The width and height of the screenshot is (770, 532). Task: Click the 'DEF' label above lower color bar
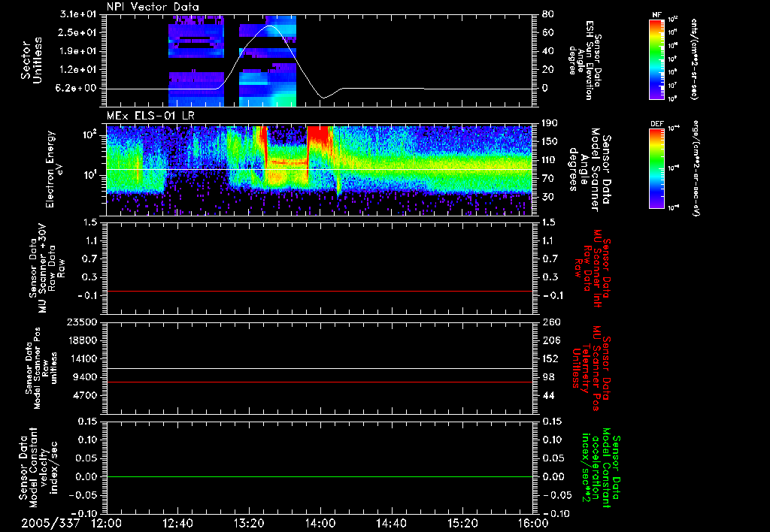tap(656, 124)
